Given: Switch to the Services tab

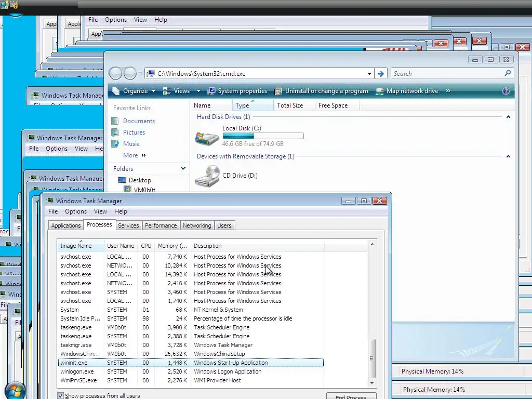Looking at the screenshot, I should point(128,225).
